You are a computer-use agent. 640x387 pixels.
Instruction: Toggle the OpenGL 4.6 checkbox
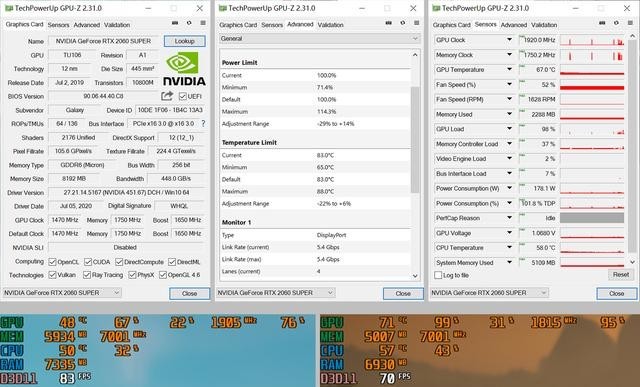(x=163, y=275)
